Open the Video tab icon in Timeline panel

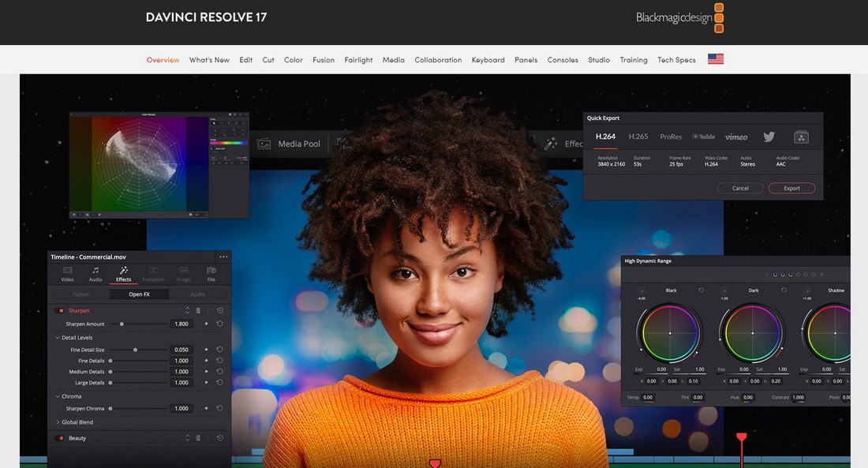68,270
